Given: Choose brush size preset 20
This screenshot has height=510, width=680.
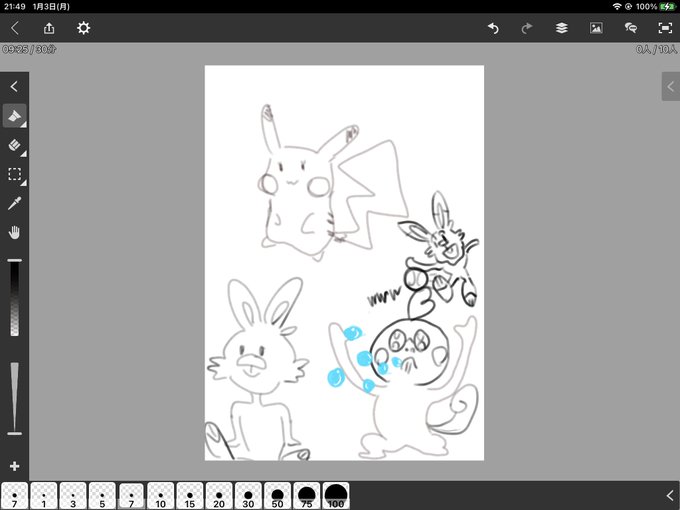Looking at the screenshot, I should 219,496.
